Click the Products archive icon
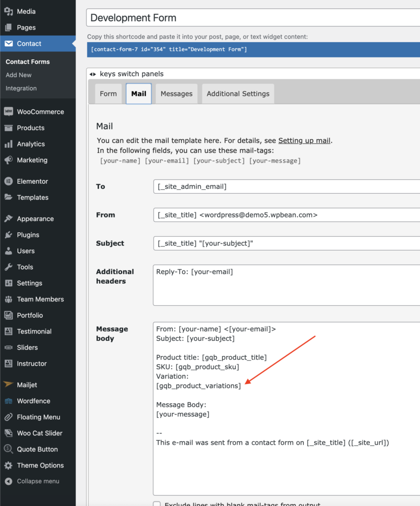This screenshot has height=506, width=420. (8, 128)
